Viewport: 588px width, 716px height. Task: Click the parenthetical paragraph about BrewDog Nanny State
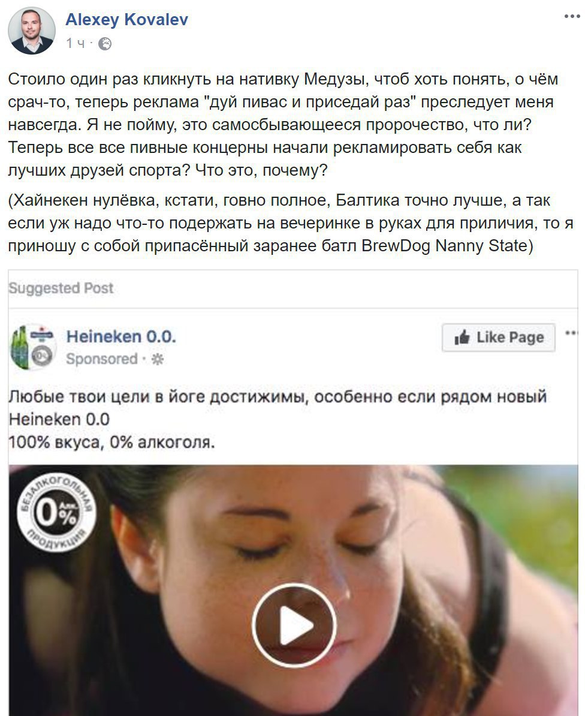(x=290, y=223)
